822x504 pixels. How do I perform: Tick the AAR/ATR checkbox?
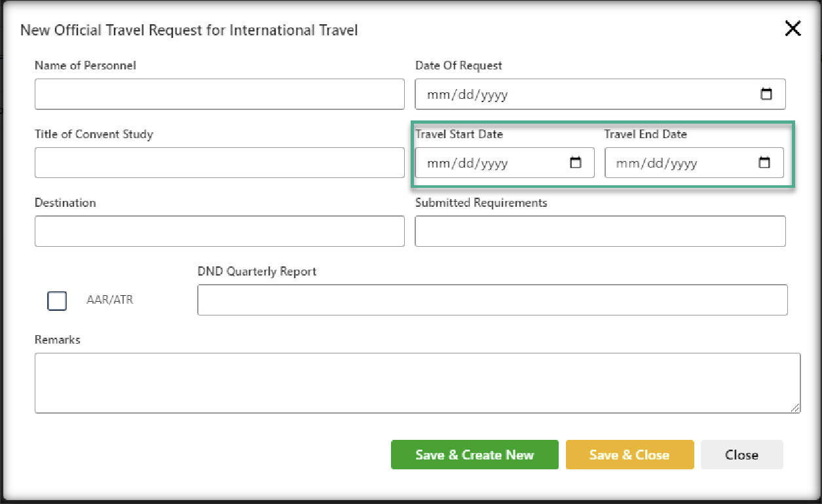coord(57,300)
